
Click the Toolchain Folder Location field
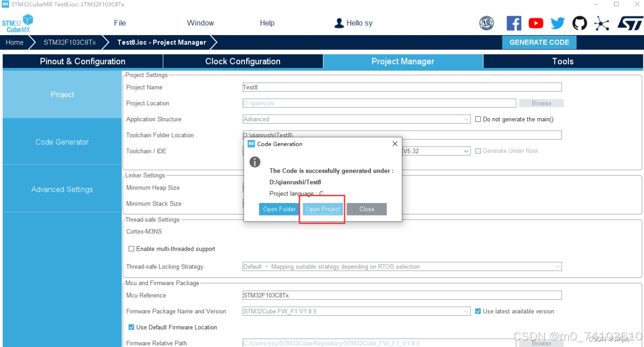[402, 135]
